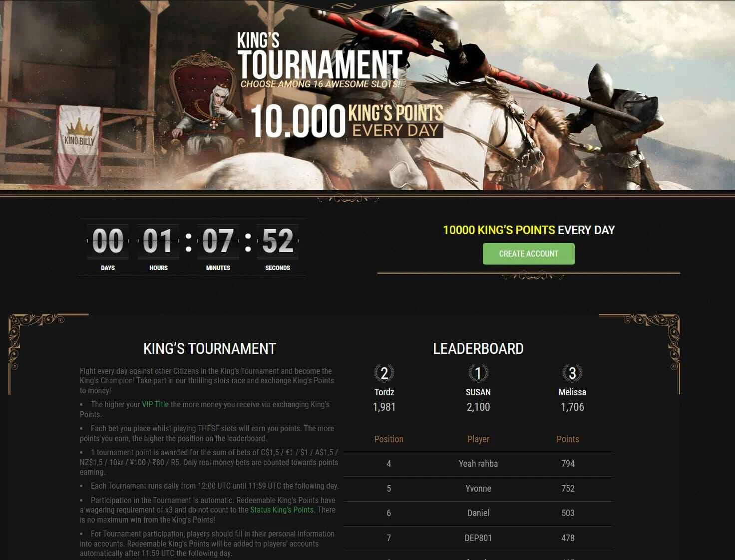Click the Create Account button
735x560 pixels.
coord(528,254)
